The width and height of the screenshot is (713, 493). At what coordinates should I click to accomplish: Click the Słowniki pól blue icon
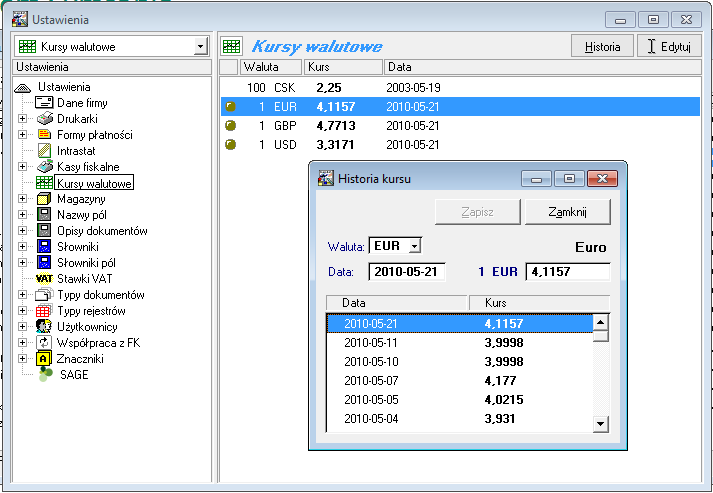click(44, 263)
